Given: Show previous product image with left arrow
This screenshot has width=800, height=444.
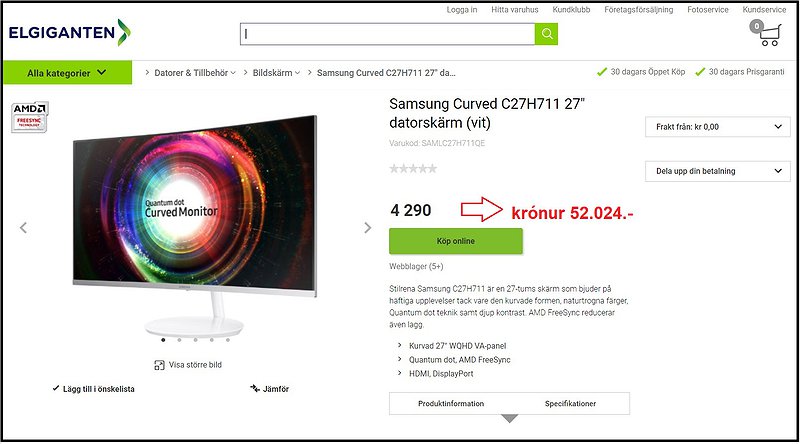Looking at the screenshot, I should 23,228.
